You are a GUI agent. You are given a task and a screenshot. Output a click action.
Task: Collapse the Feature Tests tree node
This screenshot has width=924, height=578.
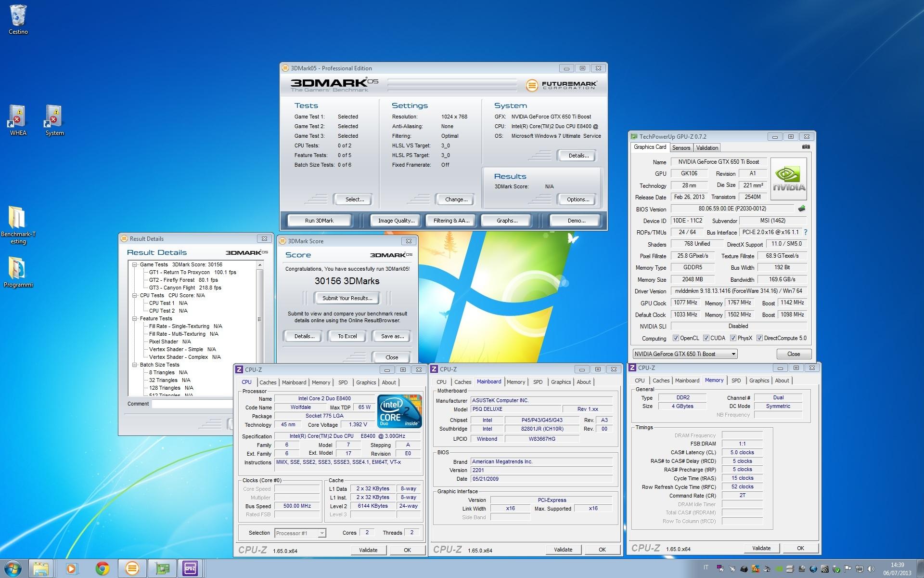pos(135,318)
